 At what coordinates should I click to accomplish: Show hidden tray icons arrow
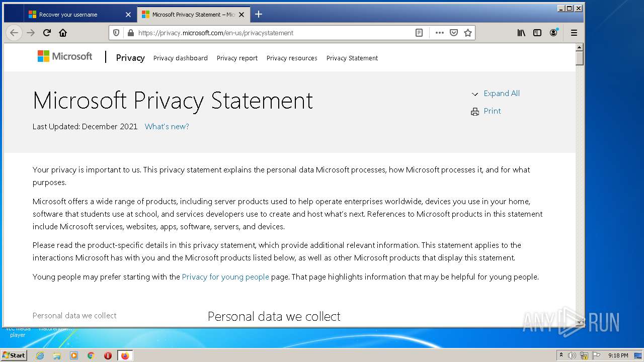[561, 355]
